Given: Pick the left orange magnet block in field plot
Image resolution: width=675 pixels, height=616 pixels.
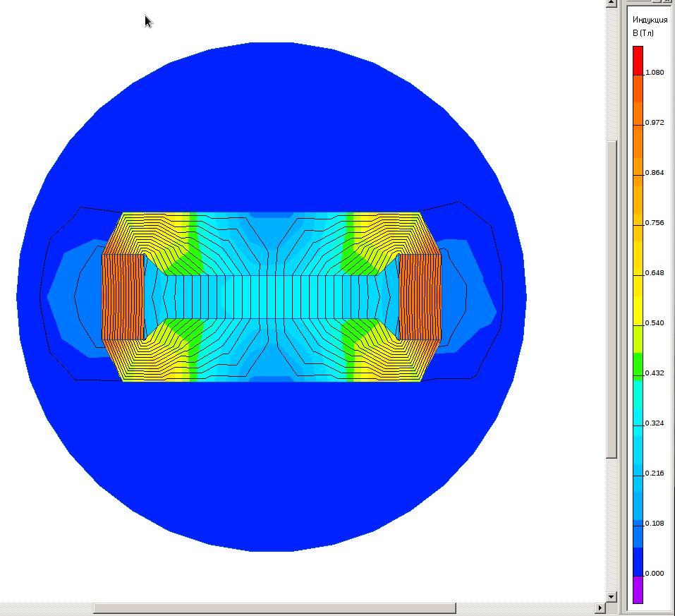Looking at the screenshot, I should point(123,297).
